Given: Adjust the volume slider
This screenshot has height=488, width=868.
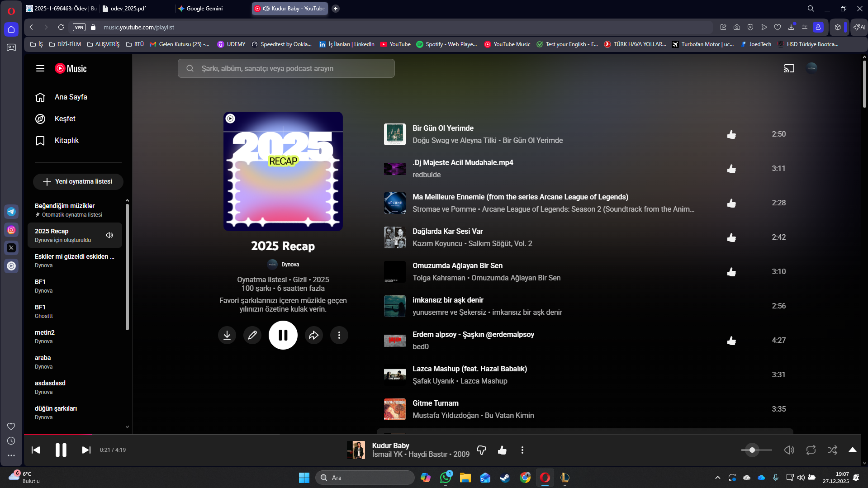Looking at the screenshot, I should (757, 450).
